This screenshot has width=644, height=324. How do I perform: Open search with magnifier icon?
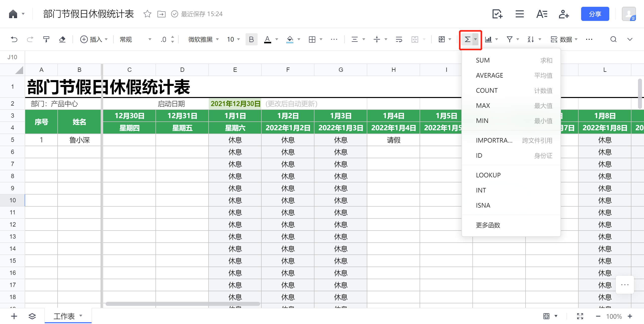pyautogui.click(x=613, y=40)
